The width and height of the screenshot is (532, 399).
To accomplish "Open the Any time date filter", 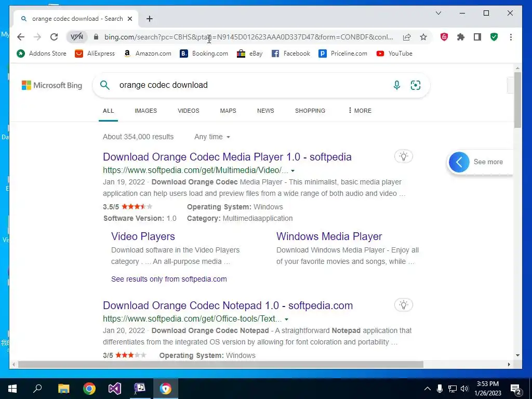I will (212, 137).
